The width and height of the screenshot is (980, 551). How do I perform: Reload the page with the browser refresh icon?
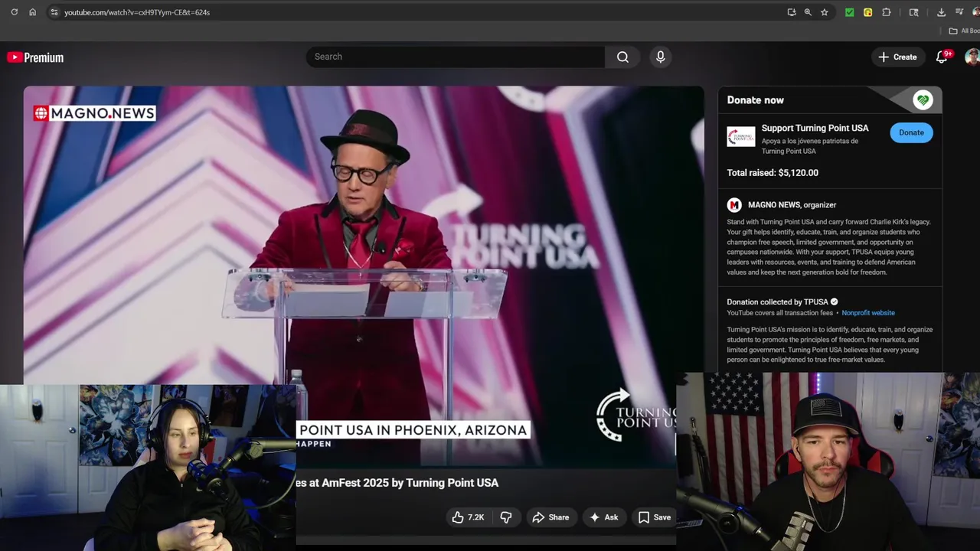[14, 12]
